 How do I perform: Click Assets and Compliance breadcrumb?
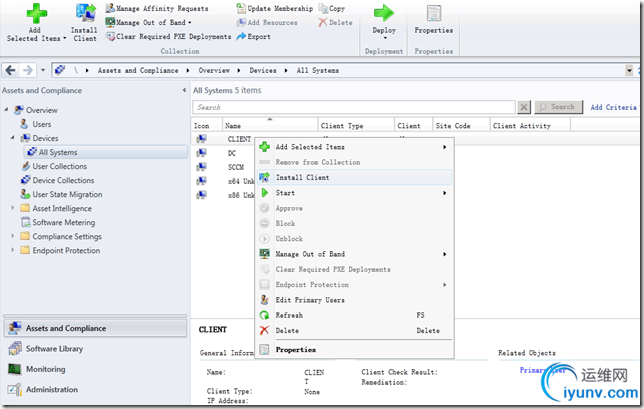coord(138,70)
